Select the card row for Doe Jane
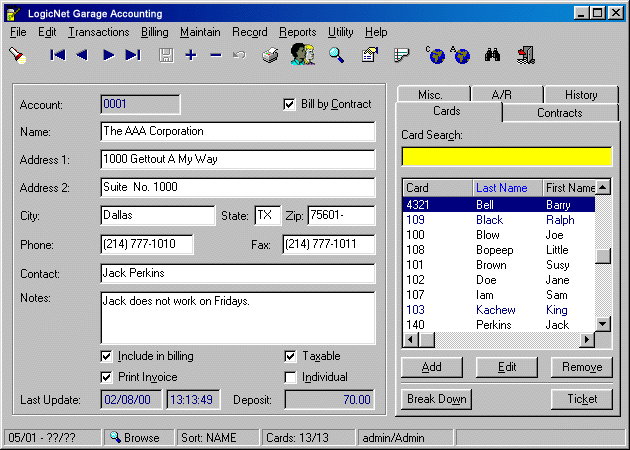 point(499,280)
